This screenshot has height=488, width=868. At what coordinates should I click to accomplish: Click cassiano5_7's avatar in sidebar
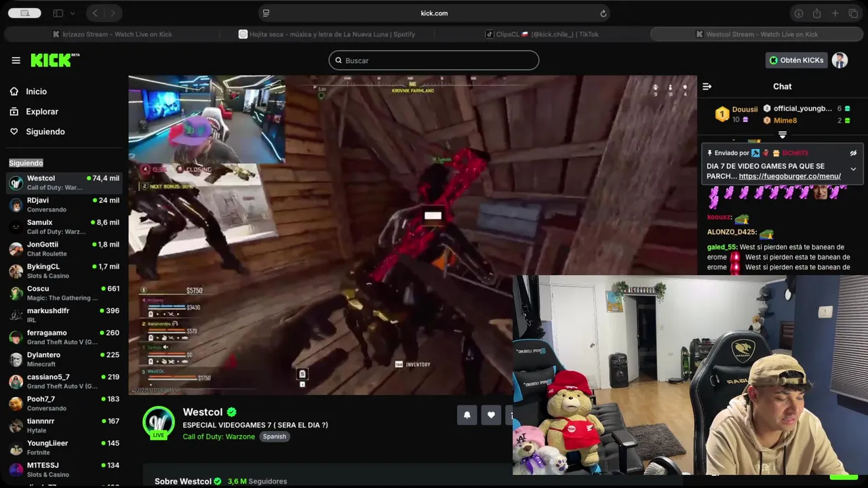coord(16,382)
